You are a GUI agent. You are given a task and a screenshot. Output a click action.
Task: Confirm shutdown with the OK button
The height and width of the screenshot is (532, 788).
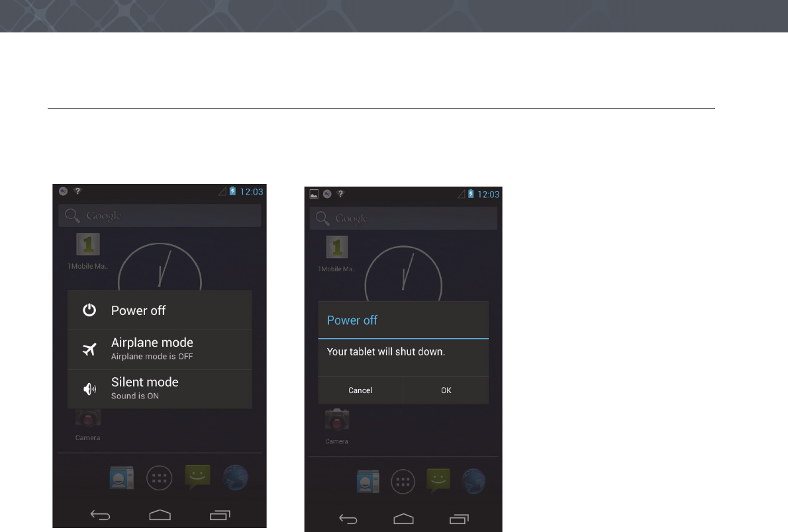[446, 390]
